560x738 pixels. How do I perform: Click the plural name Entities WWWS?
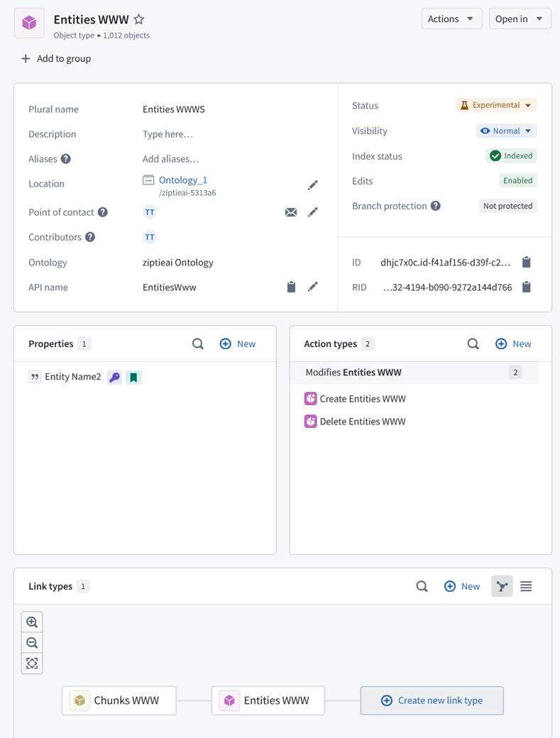174,109
